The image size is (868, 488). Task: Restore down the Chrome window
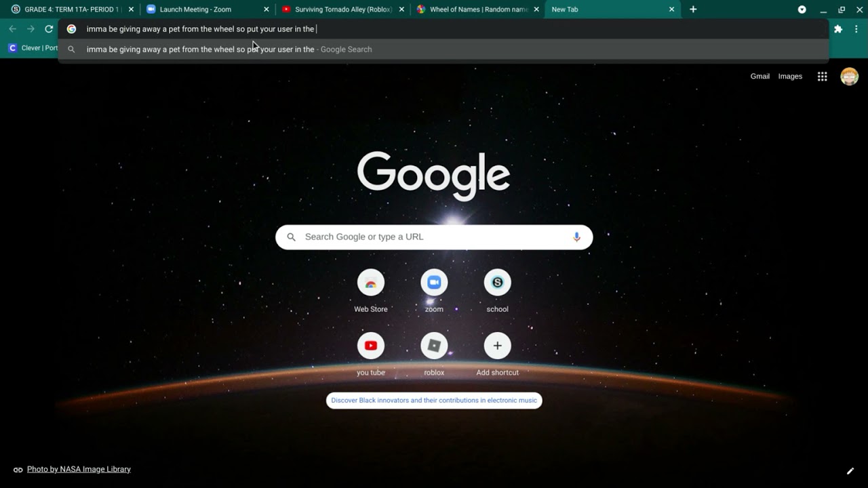pyautogui.click(x=842, y=9)
